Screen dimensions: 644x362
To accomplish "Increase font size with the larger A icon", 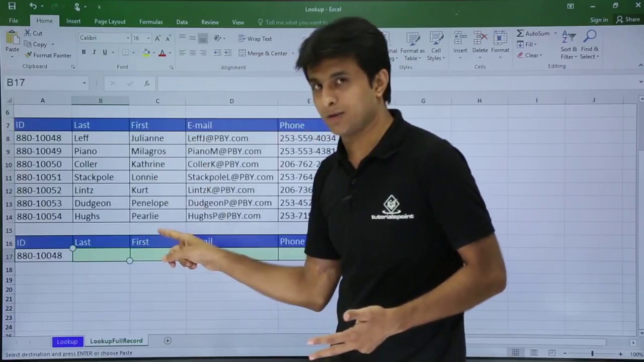I will (x=158, y=38).
